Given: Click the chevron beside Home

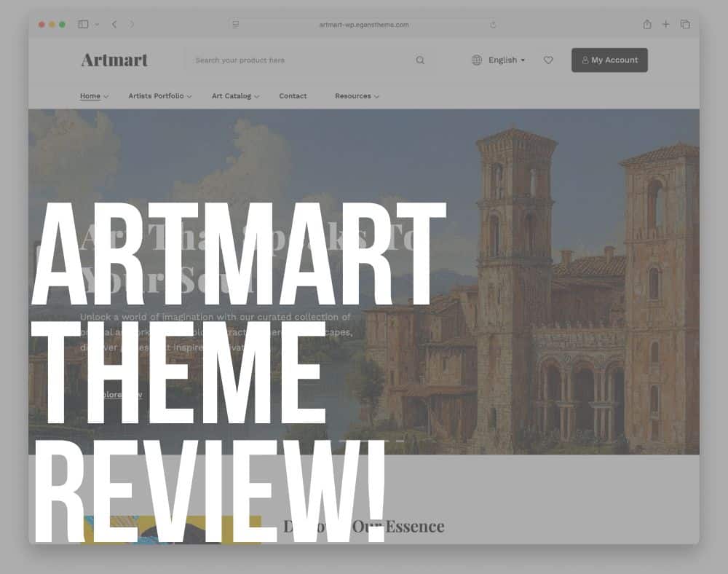Looking at the screenshot, I should 106,97.
